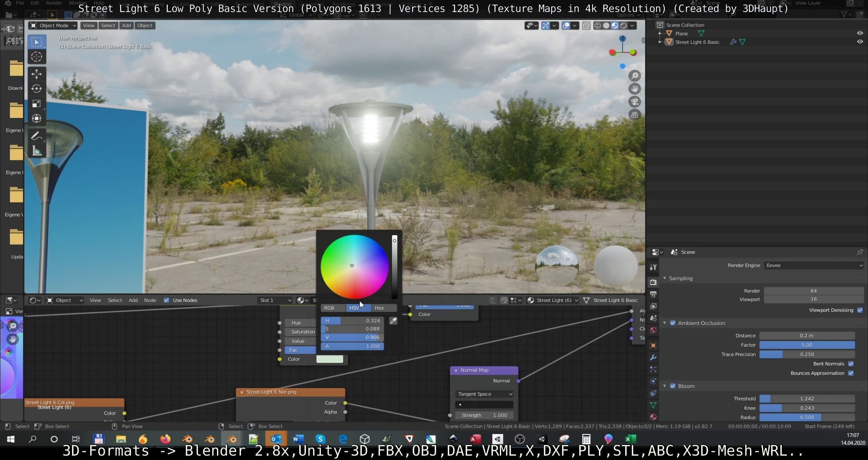Hide the Plane object in outliner
868x460 pixels.
click(x=860, y=33)
